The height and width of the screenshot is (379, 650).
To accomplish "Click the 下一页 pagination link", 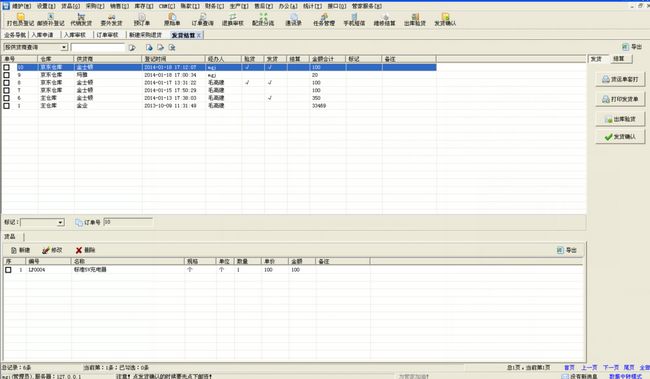I will pyautogui.click(x=611, y=367).
